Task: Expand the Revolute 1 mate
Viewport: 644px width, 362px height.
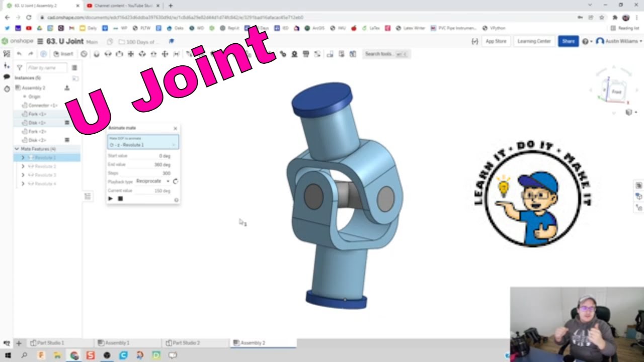Action: (x=23, y=157)
